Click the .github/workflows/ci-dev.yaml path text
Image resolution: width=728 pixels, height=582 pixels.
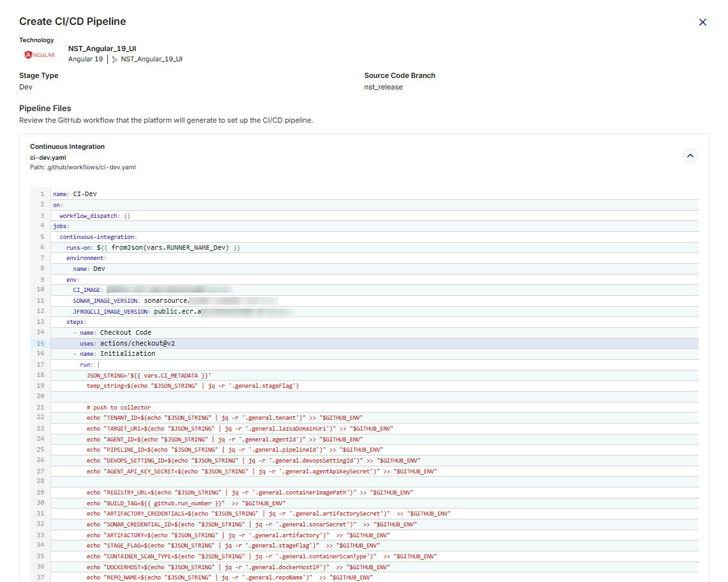pos(82,167)
